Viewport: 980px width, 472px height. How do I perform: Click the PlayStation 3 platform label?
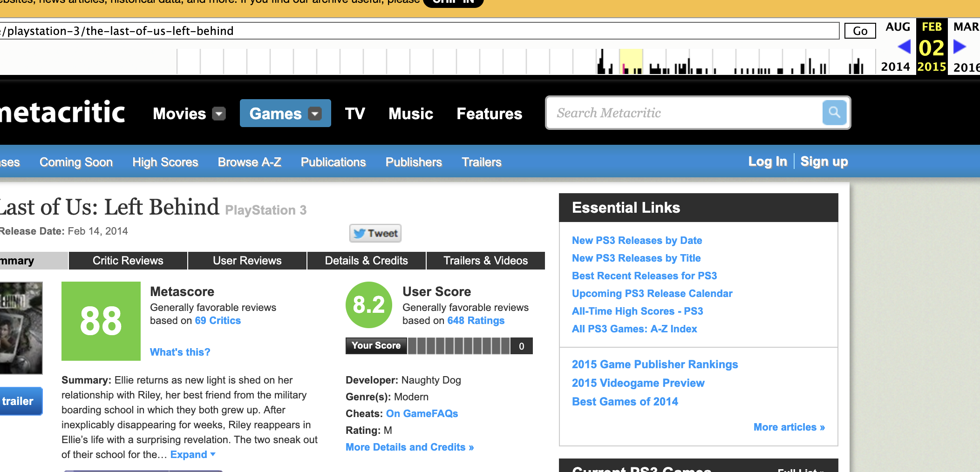coord(266,210)
